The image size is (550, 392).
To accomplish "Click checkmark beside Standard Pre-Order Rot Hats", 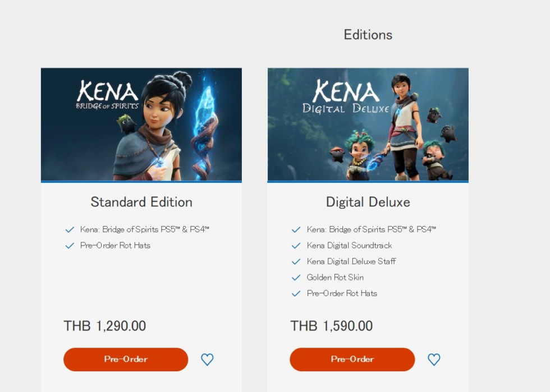I will tap(70, 246).
